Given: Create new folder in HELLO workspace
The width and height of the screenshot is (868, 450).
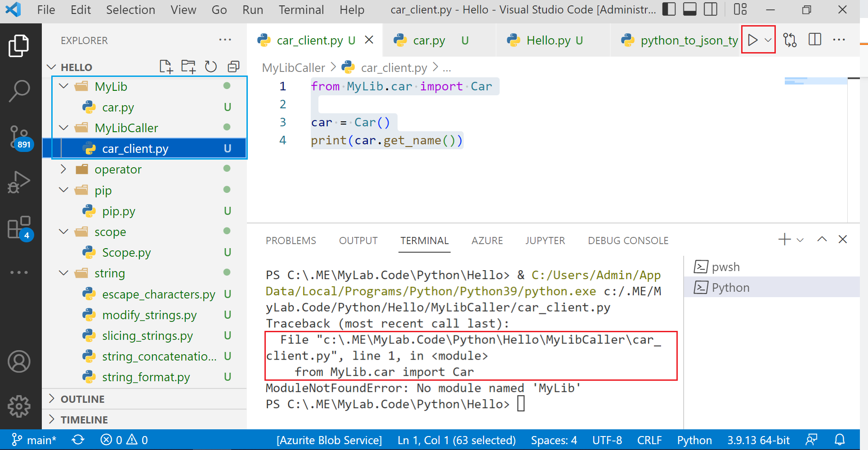Looking at the screenshot, I should pyautogui.click(x=188, y=67).
